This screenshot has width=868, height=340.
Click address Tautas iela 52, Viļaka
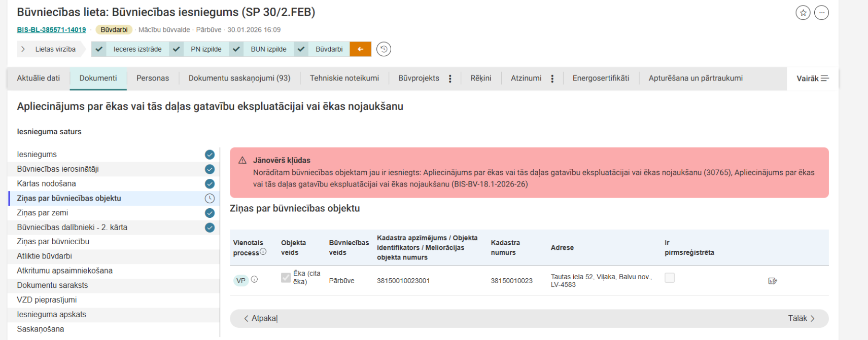pos(601,281)
